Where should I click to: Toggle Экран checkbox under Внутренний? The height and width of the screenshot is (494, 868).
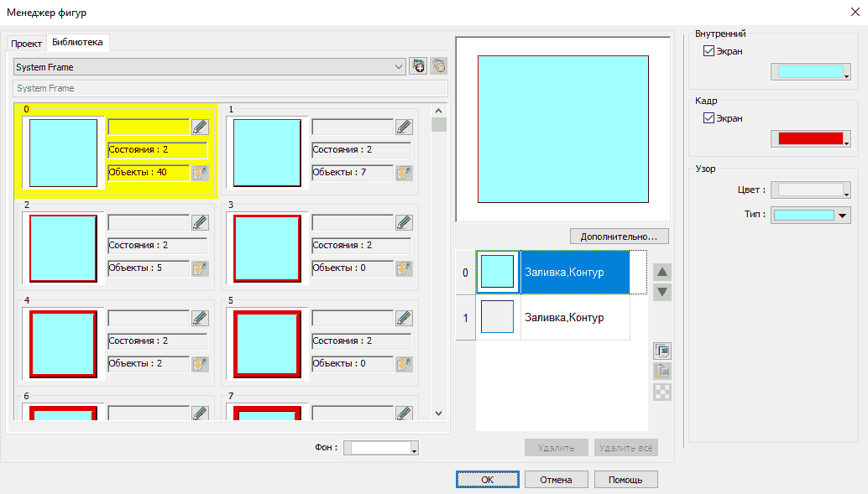709,51
